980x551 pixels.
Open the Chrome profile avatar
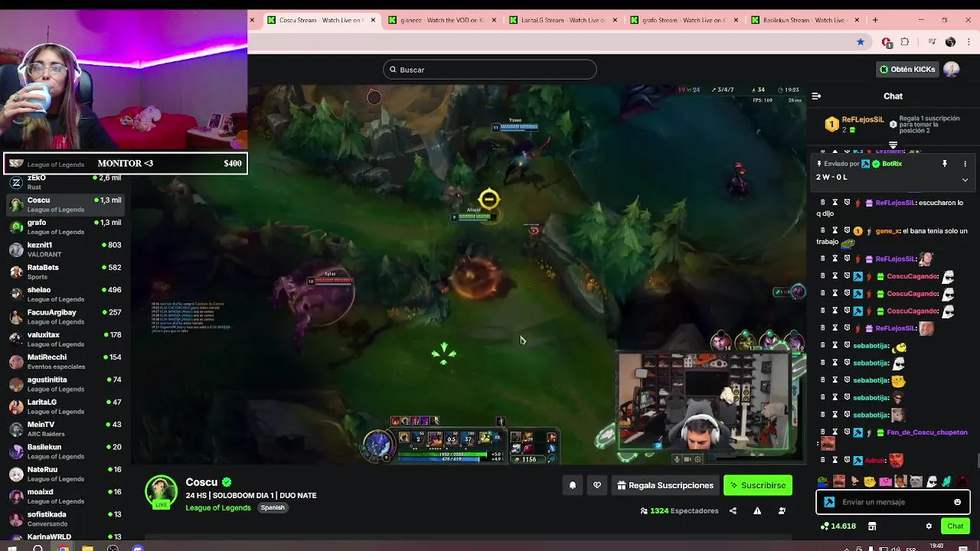950,42
